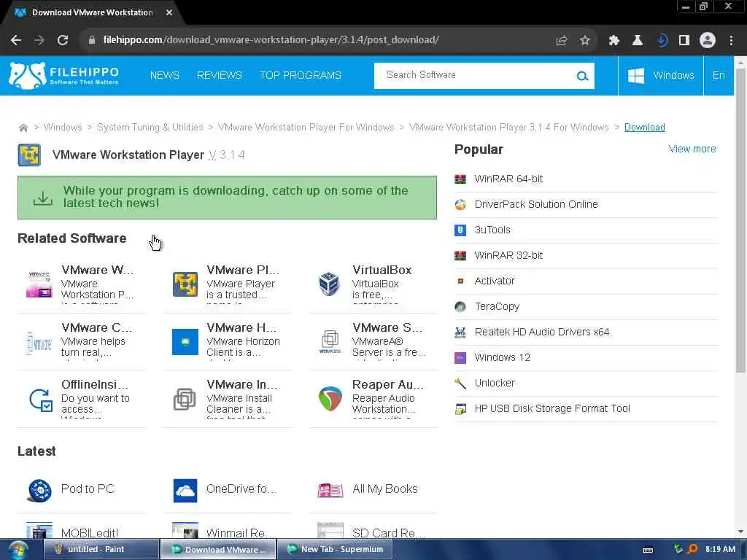
Task: Open Unlocker in Popular list
Action: (495, 383)
